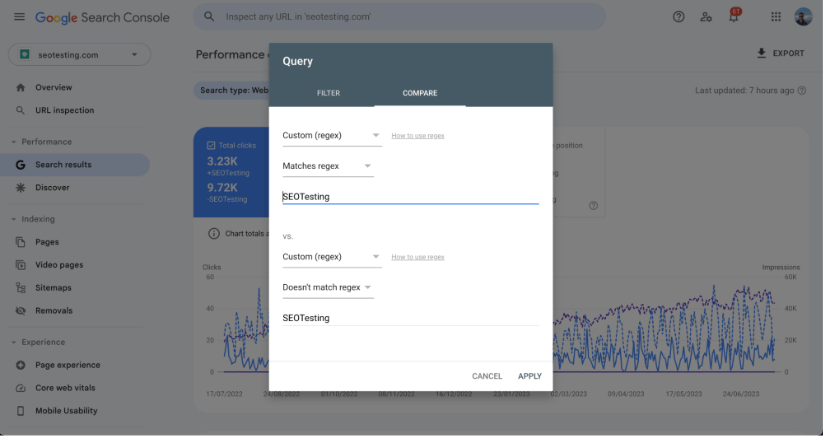This screenshot has height=436, width=823.
Task: Open Sitemaps in the sidebar
Action: 53,288
